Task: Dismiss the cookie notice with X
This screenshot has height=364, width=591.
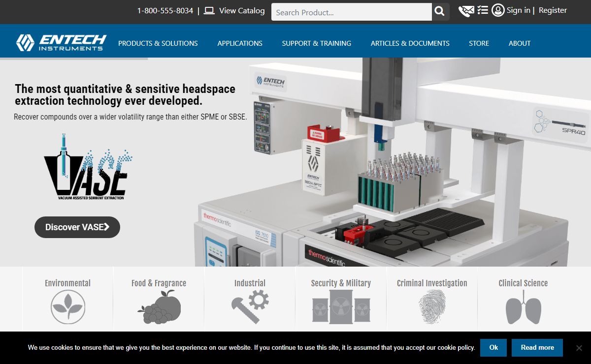Action: pos(579,348)
